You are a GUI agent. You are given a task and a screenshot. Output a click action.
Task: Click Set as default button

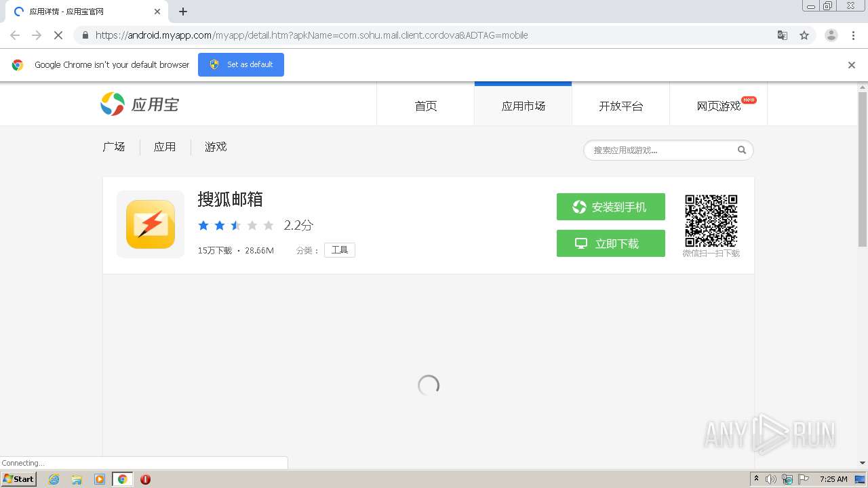coord(241,64)
